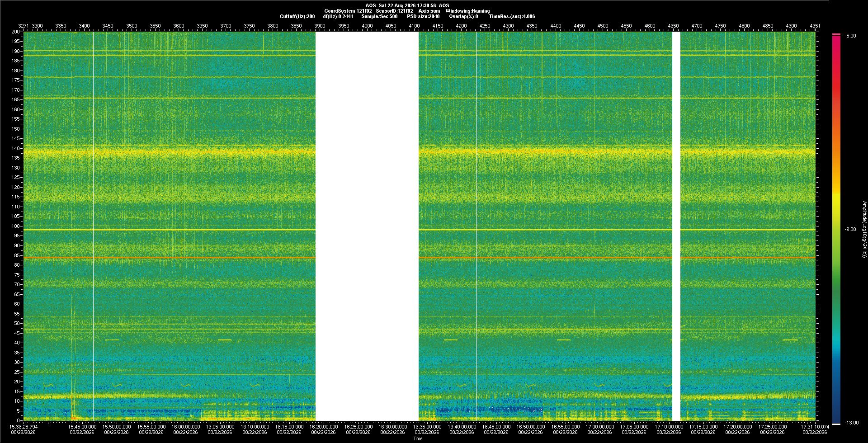The width and height of the screenshot is (868, 443).
Task: Select the top axis tick label 4750
Action: [x=720, y=26]
